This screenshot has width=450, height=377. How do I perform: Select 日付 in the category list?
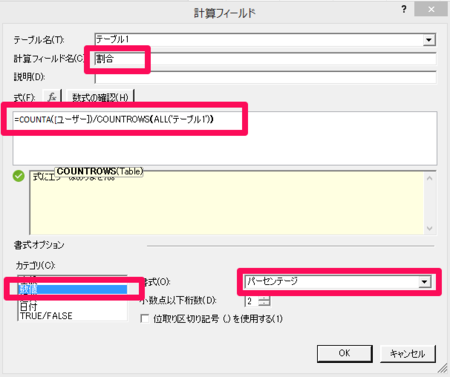[x=72, y=306]
